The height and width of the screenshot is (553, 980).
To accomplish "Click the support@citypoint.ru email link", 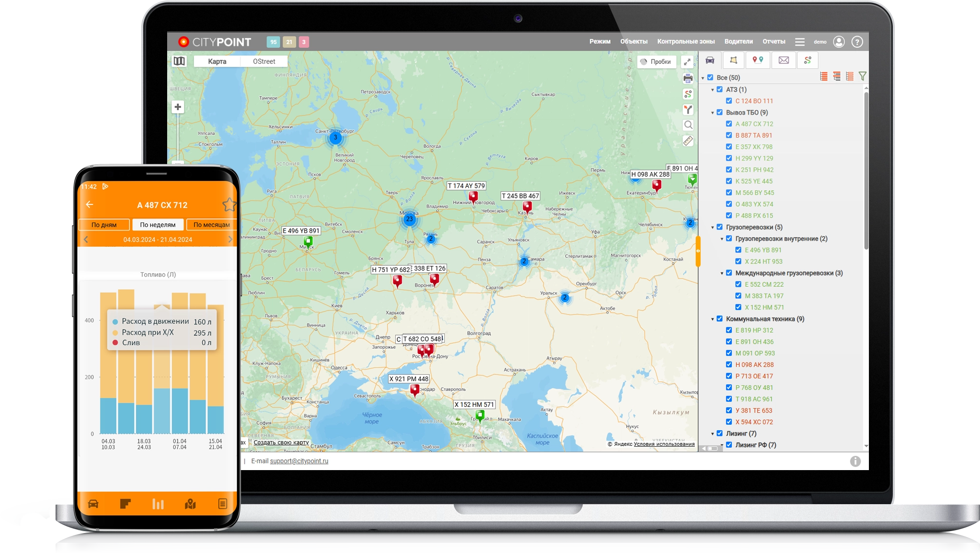I will (299, 461).
